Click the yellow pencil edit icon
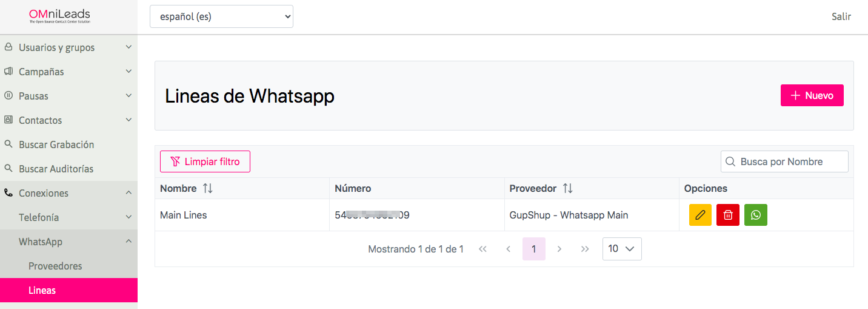The width and height of the screenshot is (868, 309). click(700, 215)
